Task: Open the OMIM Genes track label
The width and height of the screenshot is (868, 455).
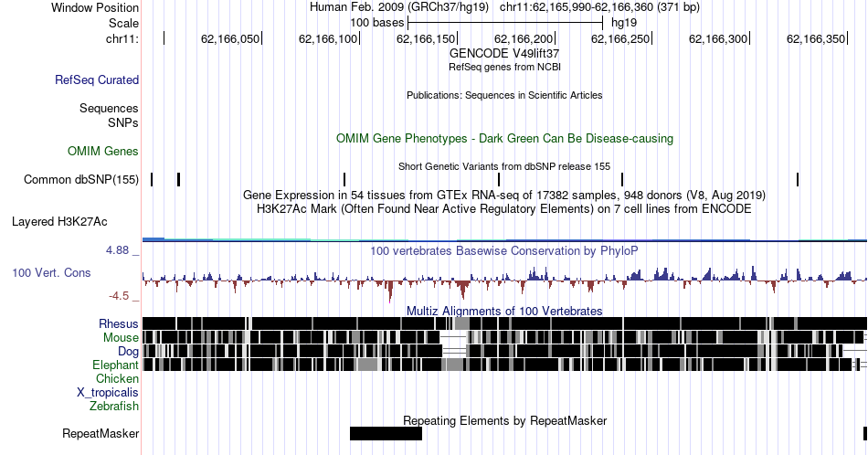Action: click(103, 151)
